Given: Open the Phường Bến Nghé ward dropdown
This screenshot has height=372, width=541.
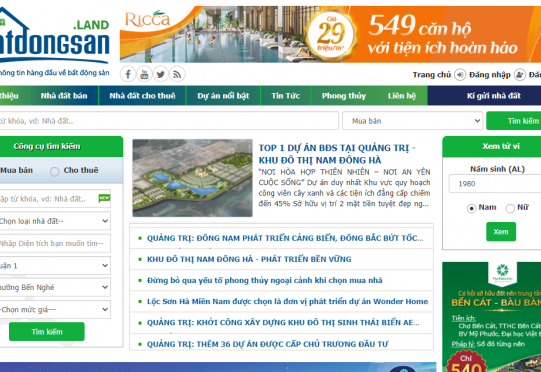Looking at the screenshot, I should tap(55, 287).
